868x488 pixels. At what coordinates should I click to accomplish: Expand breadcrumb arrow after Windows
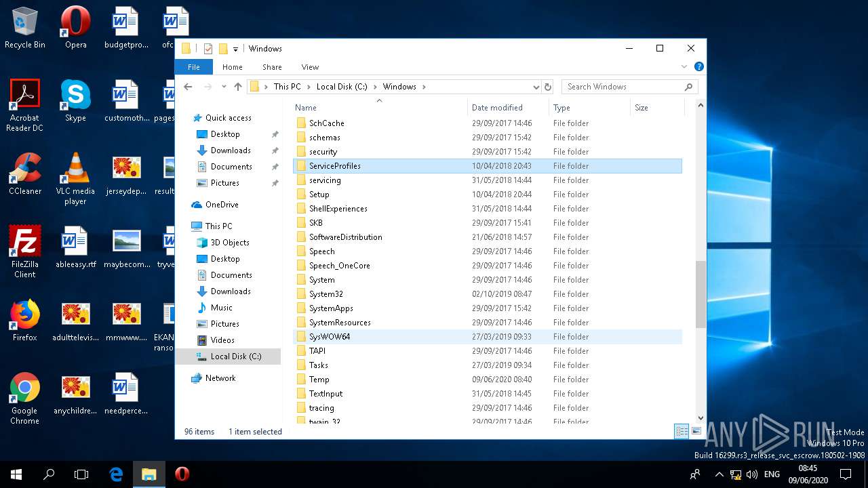(425, 87)
